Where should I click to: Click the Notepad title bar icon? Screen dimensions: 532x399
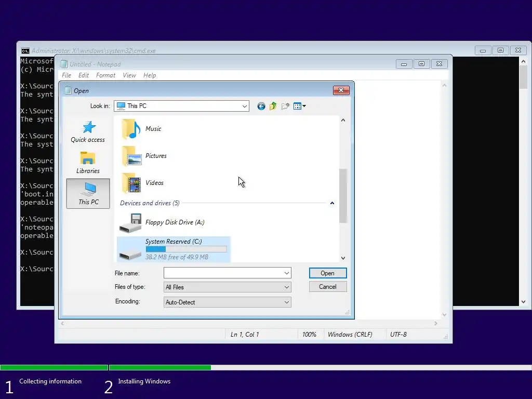64,64
